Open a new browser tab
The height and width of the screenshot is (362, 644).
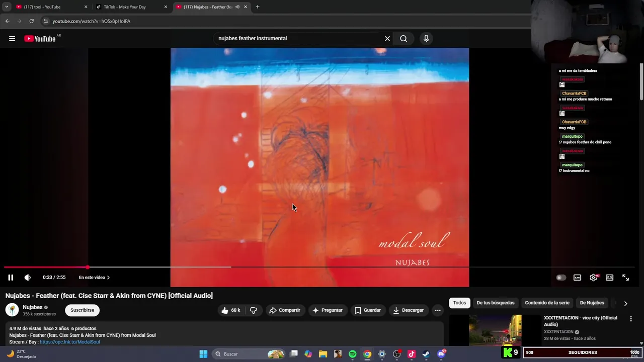258,7
